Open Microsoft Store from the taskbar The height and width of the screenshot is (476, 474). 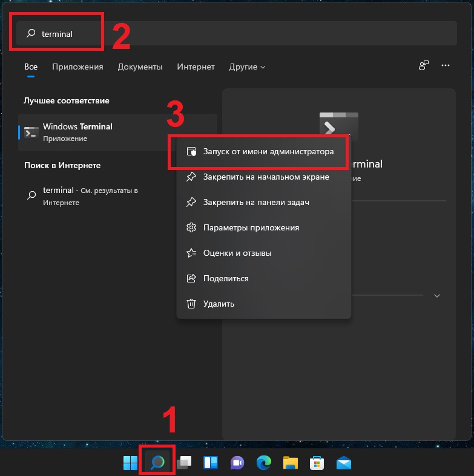(317, 463)
